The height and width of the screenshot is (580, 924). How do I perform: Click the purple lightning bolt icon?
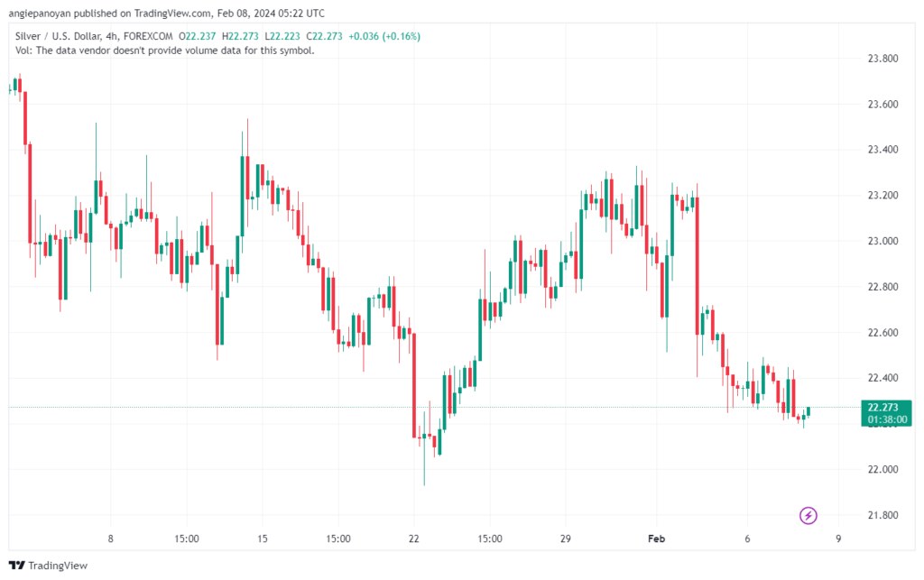pos(808,516)
